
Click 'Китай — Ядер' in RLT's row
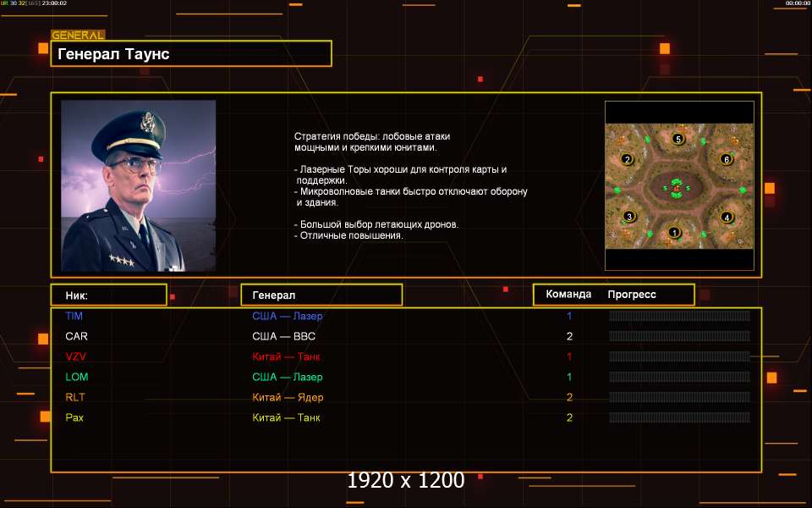point(288,397)
